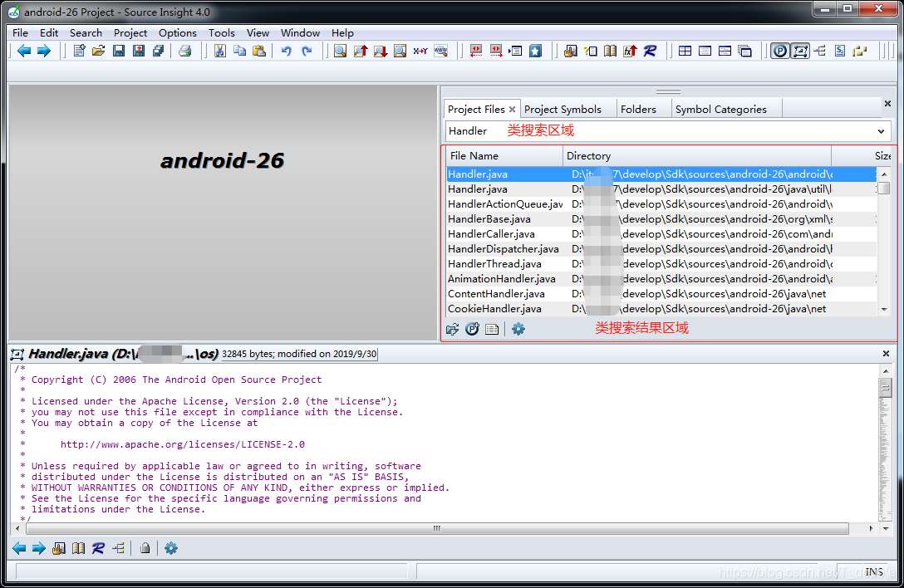Select CookieHandler.java in the file list

pos(662,309)
